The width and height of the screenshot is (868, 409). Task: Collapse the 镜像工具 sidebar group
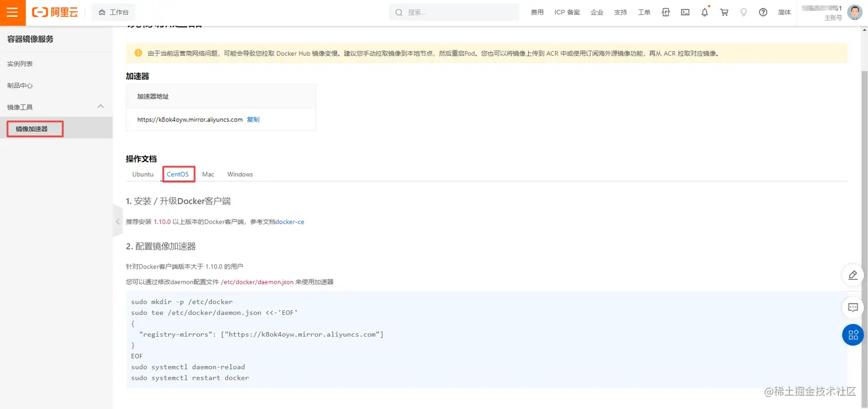tap(100, 107)
